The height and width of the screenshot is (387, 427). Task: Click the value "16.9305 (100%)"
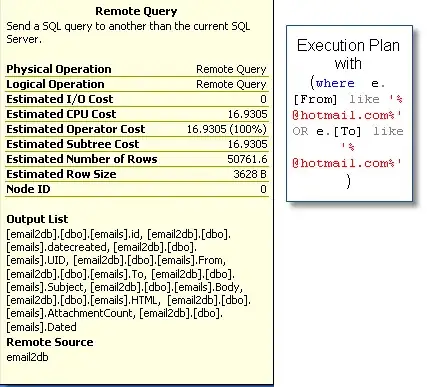coord(227,129)
